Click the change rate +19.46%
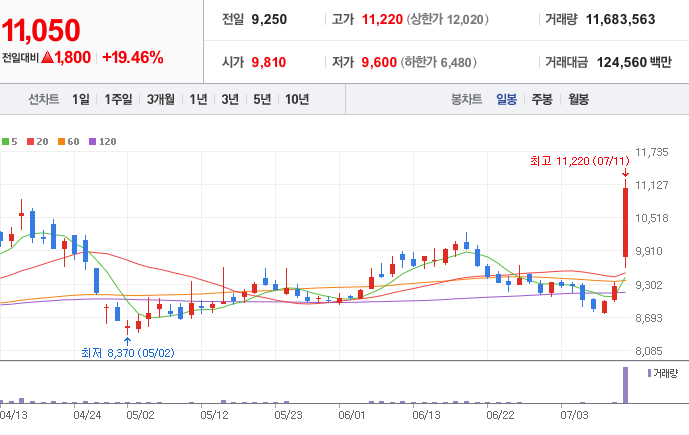689x435 pixels. [133, 58]
